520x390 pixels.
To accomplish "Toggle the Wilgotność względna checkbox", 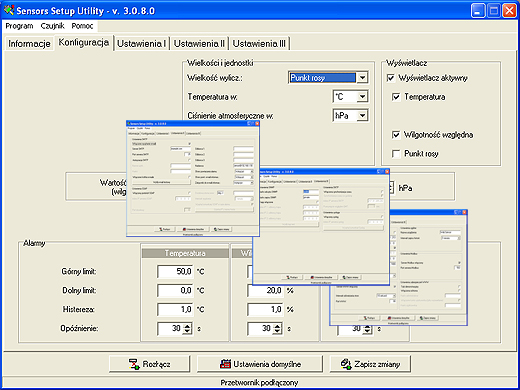I will coord(396,135).
